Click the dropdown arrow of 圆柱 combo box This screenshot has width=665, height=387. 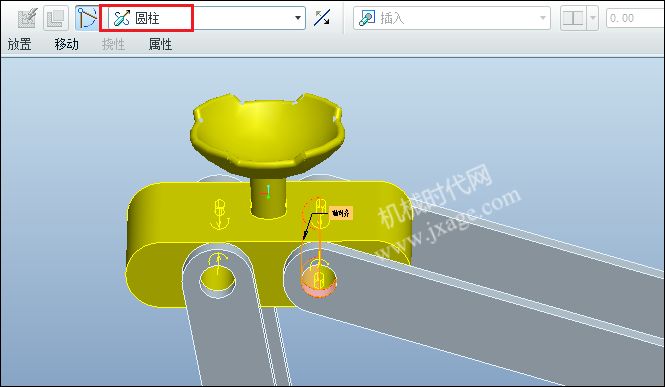298,18
